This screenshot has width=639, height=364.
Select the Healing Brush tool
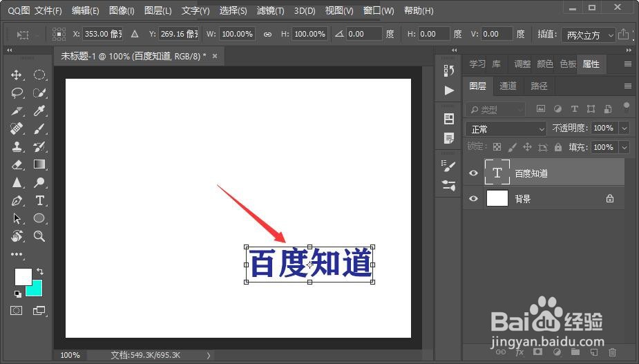[x=17, y=128]
